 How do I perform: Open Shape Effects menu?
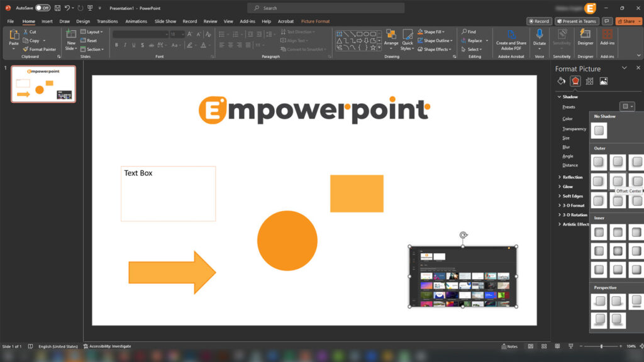(435, 49)
